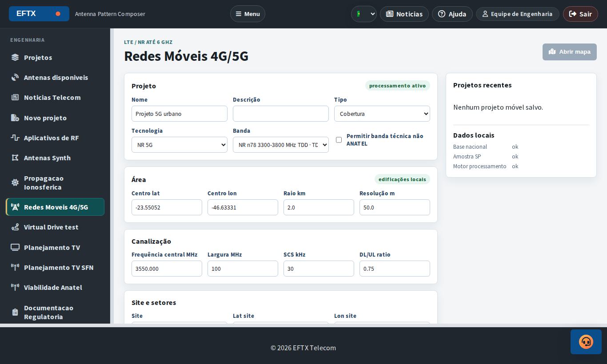This screenshot has width=607, height=364.
Task: Open the Tecnologia dropdown showing NR 5G
Action: pos(180,145)
